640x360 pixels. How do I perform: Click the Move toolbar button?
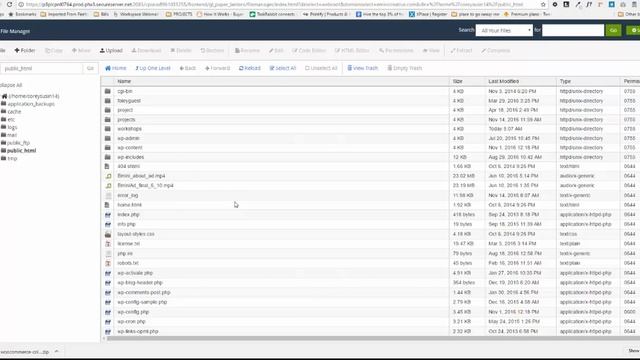[x=81, y=51]
